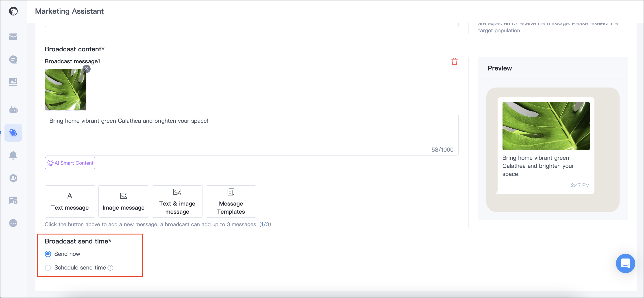
Task: Add an Image message
Action: (124, 202)
